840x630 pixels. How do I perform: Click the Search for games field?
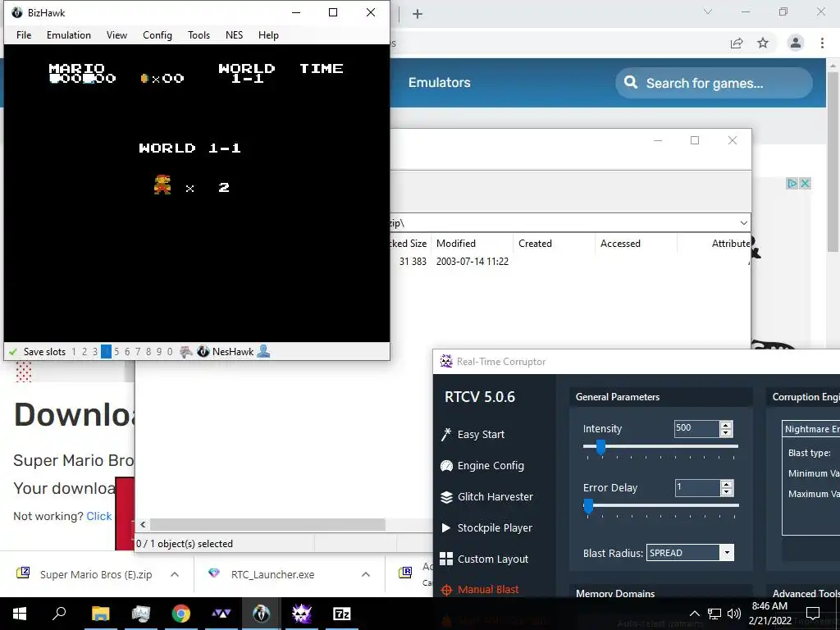[714, 83]
